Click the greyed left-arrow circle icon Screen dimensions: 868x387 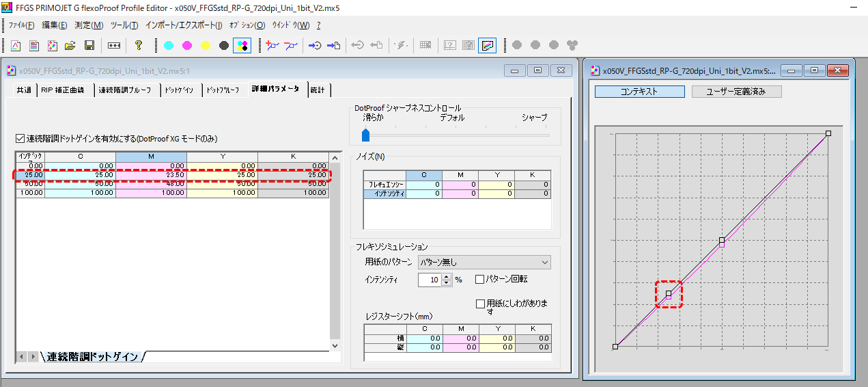[357, 45]
